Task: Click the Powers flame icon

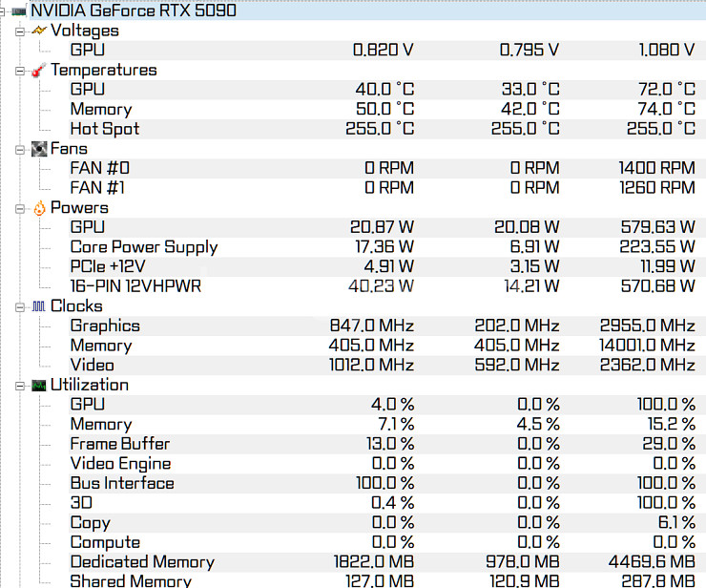Action: [38, 208]
